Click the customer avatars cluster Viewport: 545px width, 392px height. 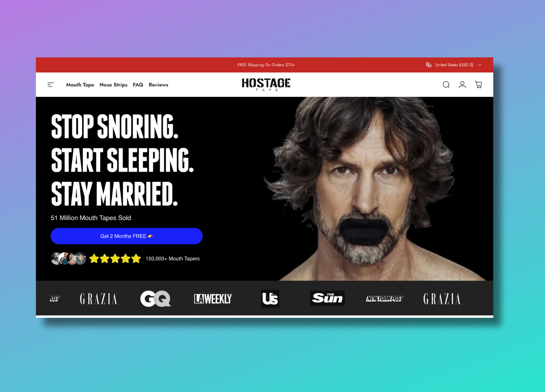68,258
